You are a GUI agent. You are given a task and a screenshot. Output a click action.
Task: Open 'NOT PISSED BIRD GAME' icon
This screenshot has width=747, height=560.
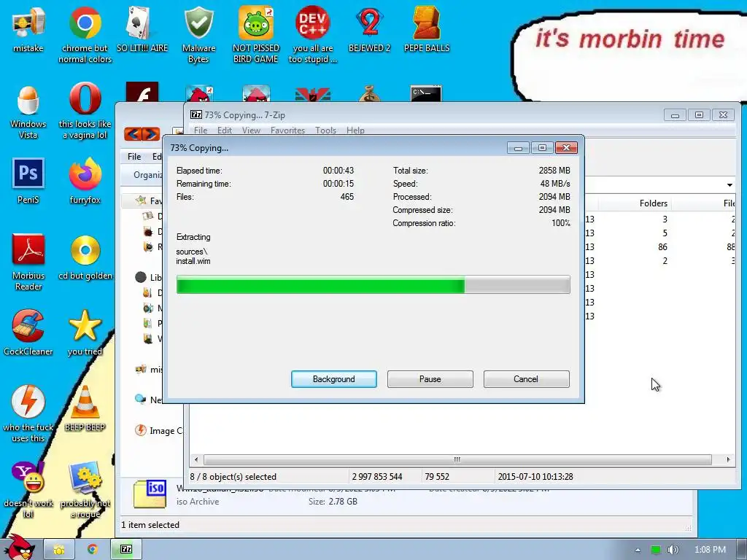click(x=256, y=34)
